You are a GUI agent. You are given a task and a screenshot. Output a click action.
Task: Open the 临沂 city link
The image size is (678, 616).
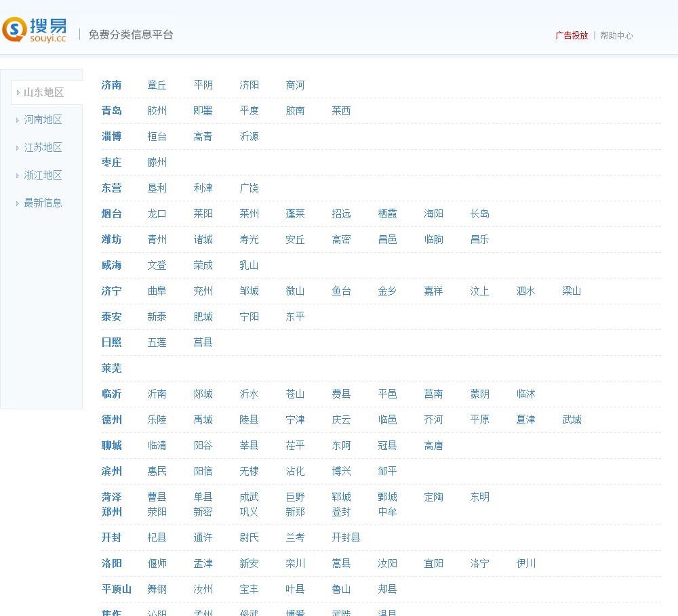(x=112, y=394)
